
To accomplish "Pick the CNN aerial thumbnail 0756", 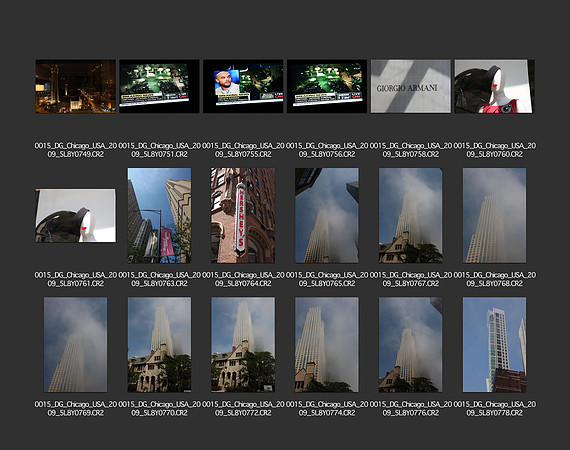I will (x=327, y=87).
